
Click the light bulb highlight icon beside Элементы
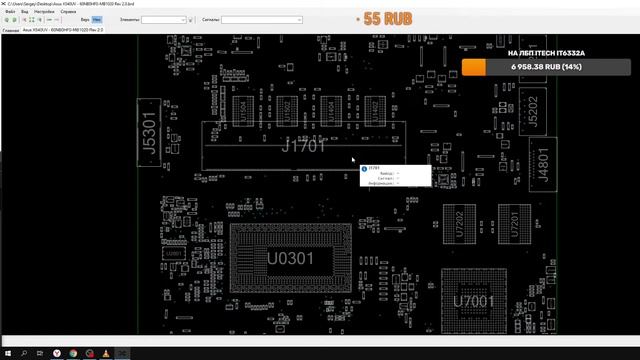coord(191,20)
